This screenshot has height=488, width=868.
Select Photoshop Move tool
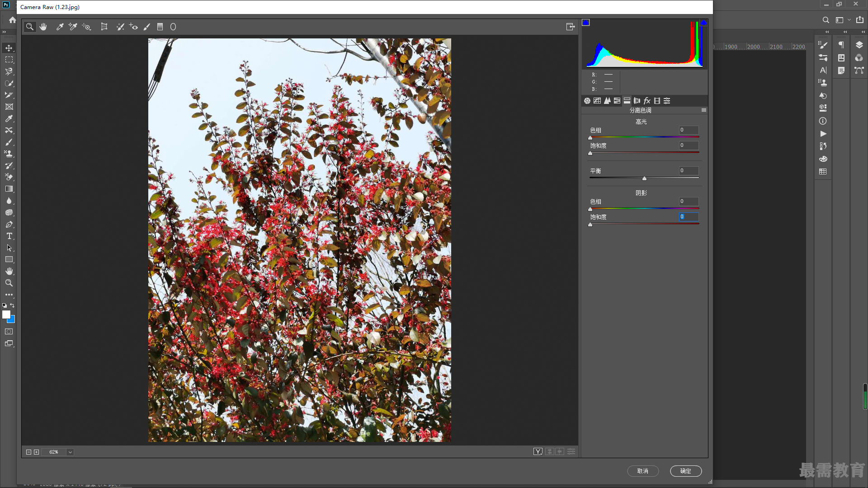tap(9, 48)
